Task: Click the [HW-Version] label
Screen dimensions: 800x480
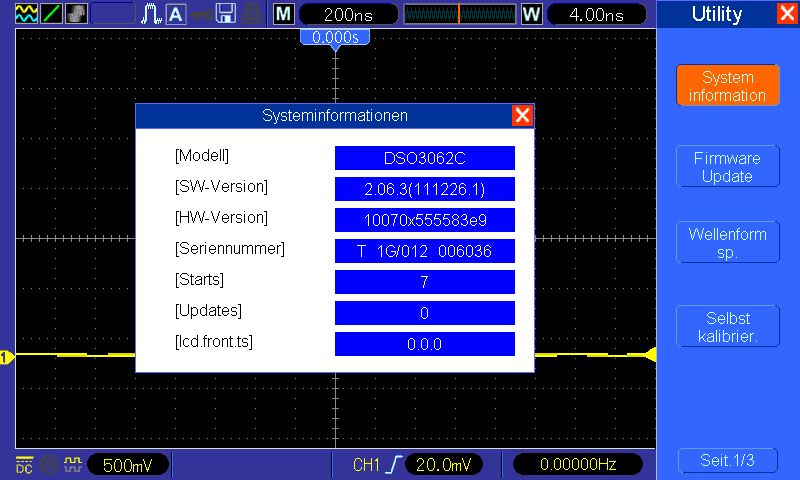Action: (x=221, y=218)
